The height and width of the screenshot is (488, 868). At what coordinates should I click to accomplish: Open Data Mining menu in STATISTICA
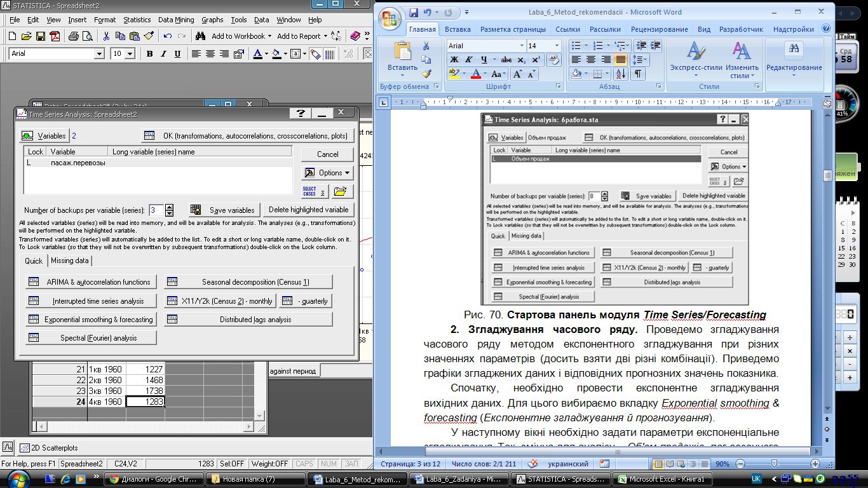tap(176, 20)
